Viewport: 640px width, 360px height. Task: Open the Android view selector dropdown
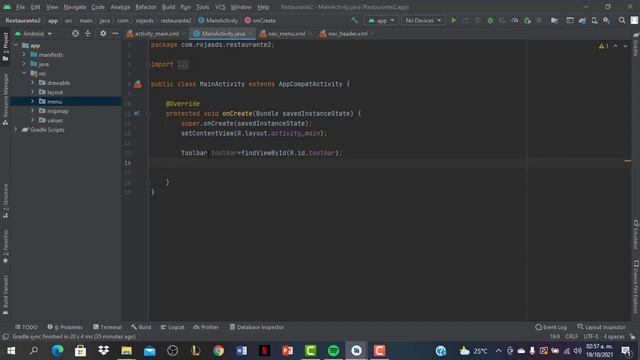tap(33, 33)
